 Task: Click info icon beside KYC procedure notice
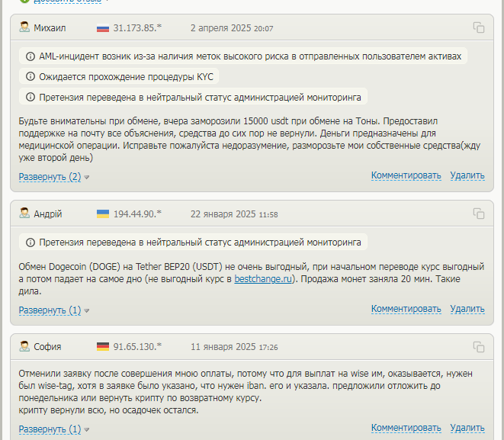point(30,76)
